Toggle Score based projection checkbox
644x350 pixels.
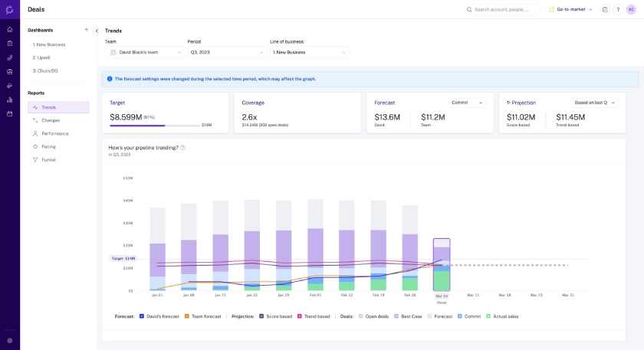261,316
